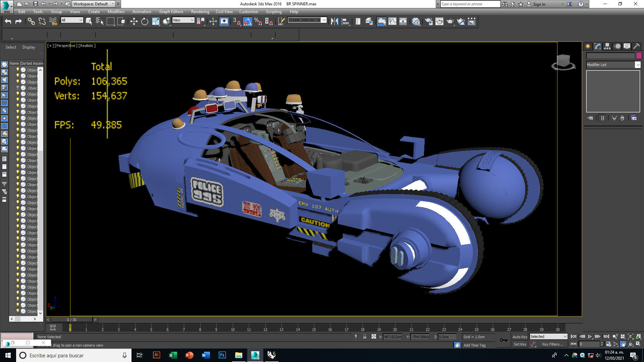Open the Scripting menu
The image size is (644, 362).
[274, 11]
